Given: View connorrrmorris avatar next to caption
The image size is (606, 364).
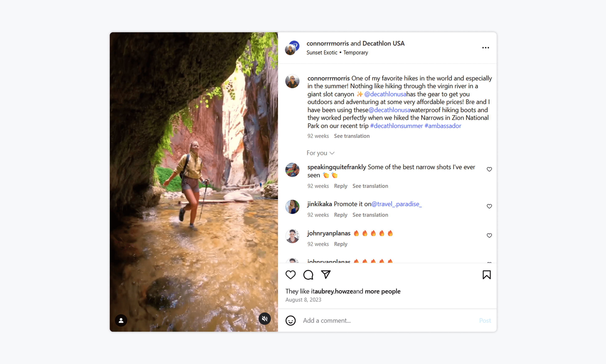Looking at the screenshot, I should click(x=292, y=81).
